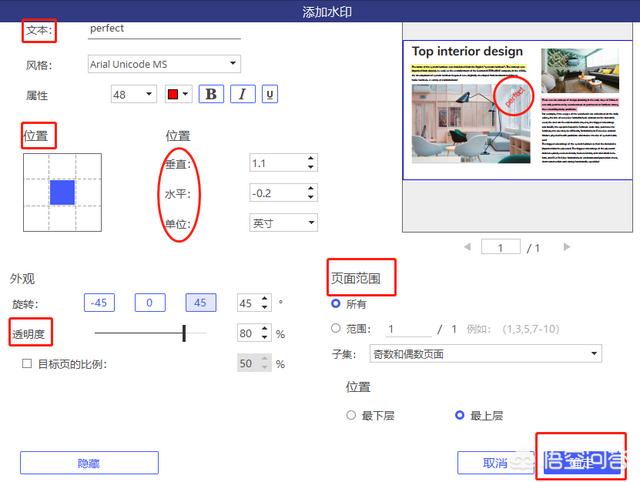The width and height of the screenshot is (640, 482).
Task: Enable target page scale checkbox
Action: (27, 364)
